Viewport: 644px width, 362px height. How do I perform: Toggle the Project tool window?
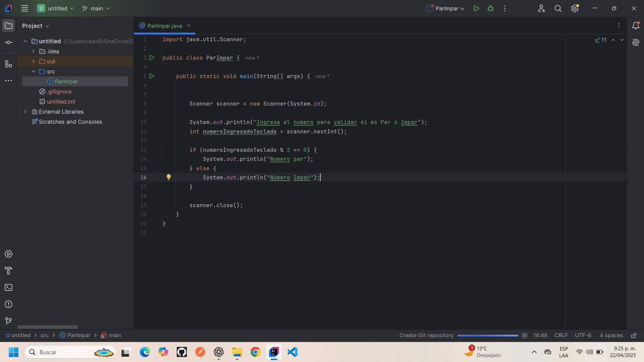coord(8,26)
